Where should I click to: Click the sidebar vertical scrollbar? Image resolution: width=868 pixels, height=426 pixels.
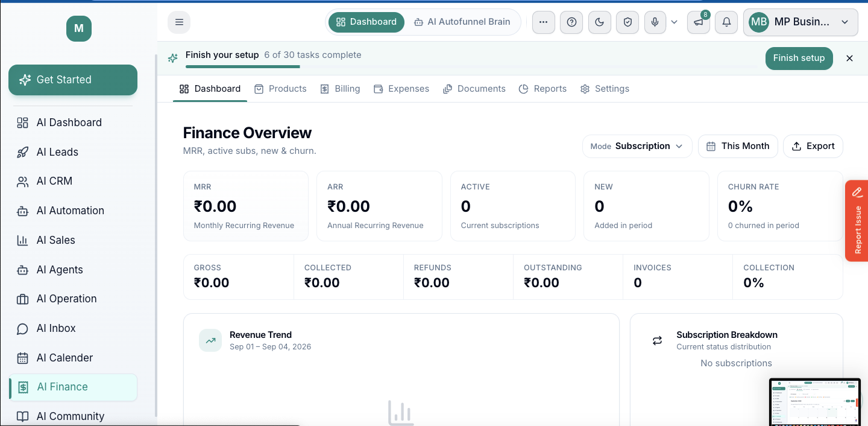tap(156, 235)
